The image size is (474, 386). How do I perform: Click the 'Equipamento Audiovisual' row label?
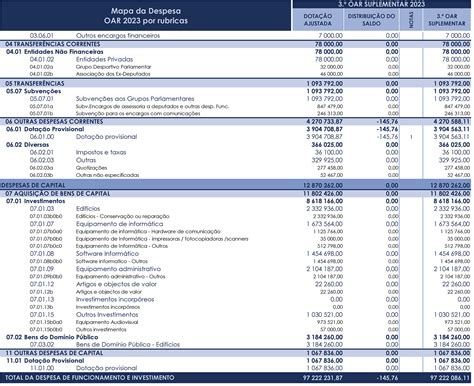[x=107, y=322]
